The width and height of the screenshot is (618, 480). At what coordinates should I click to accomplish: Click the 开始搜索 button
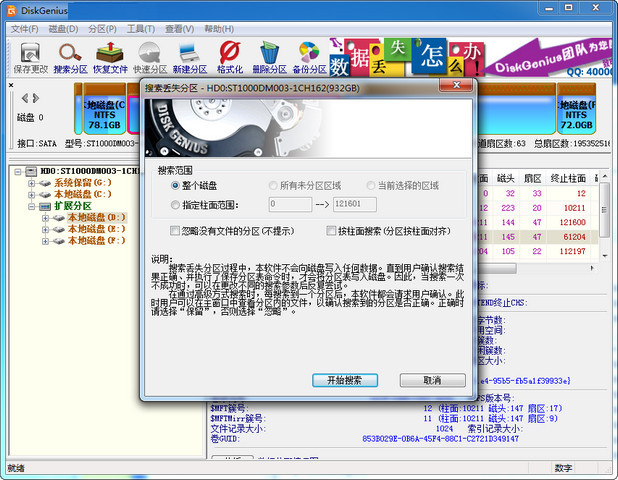(344, 381)
